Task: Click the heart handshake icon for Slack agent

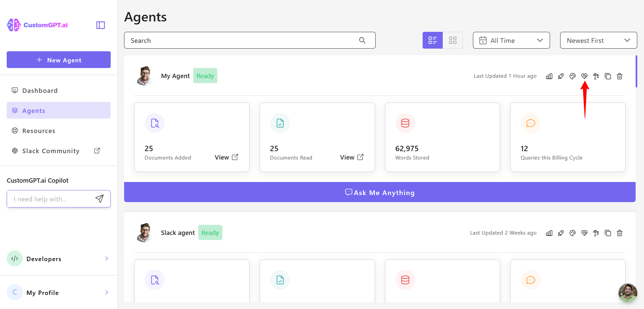Action: pos(584,233)
